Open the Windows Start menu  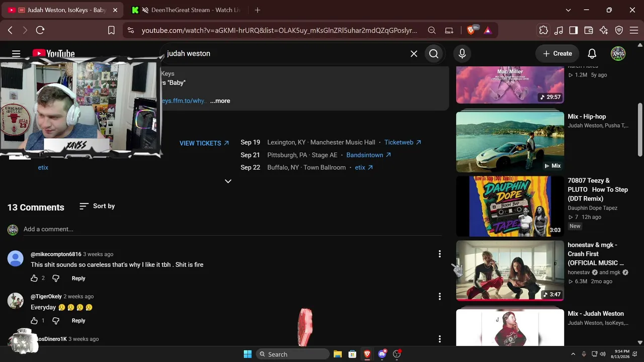pos(248,354)
